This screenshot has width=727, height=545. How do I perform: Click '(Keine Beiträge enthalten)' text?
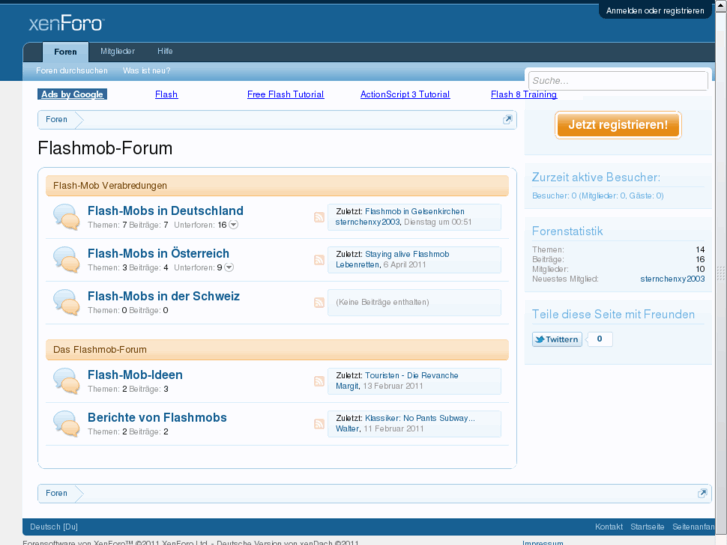(383, 302)
